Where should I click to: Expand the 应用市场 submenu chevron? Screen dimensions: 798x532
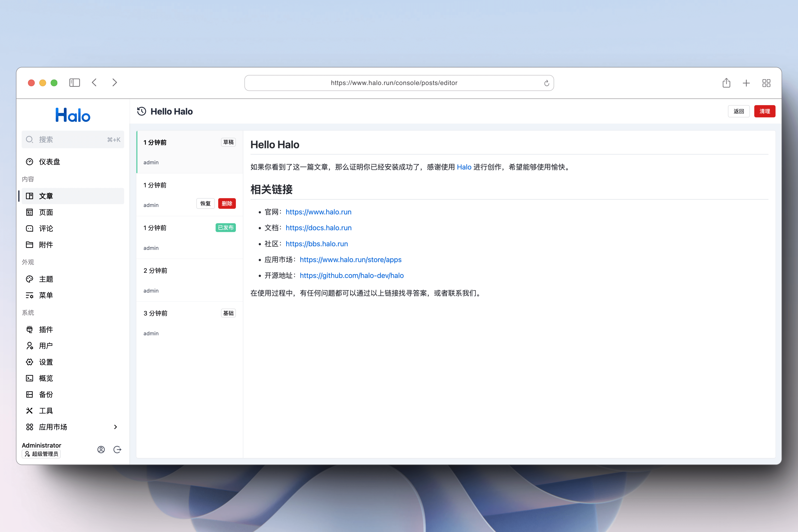click(x=115, y=427)
